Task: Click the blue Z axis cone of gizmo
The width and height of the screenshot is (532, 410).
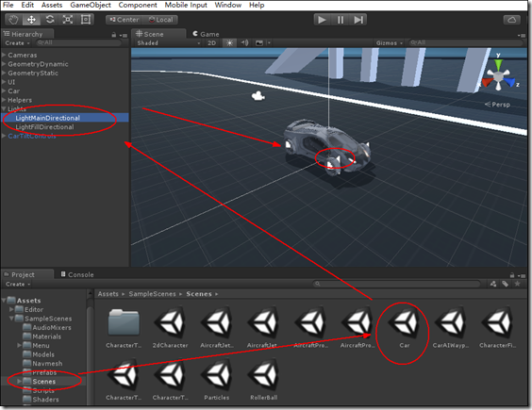Action: [509, 82]
